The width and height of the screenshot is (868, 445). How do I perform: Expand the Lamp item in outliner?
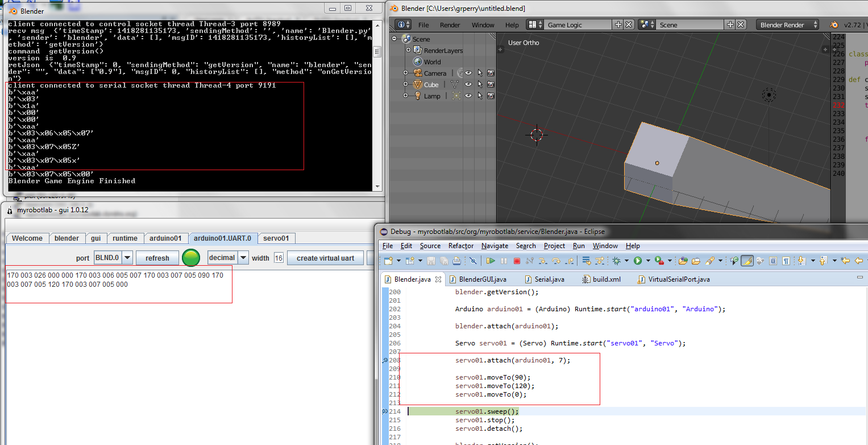(x=406, y=96)
